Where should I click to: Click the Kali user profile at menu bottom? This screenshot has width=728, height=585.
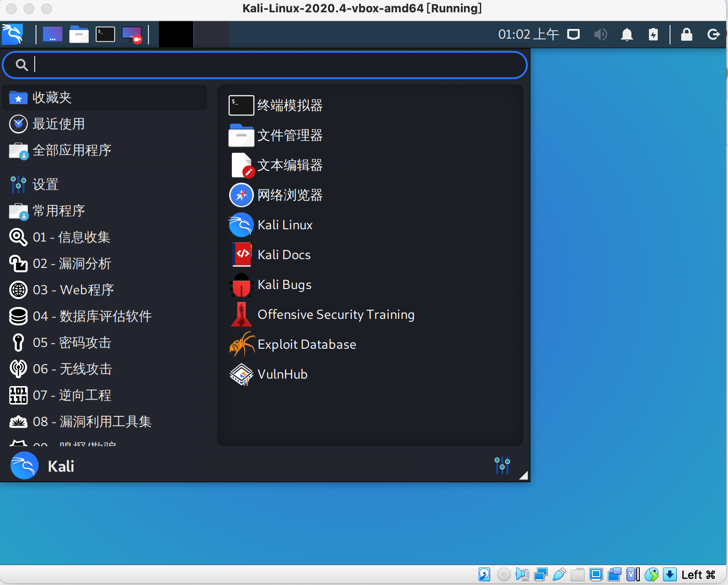43,466
